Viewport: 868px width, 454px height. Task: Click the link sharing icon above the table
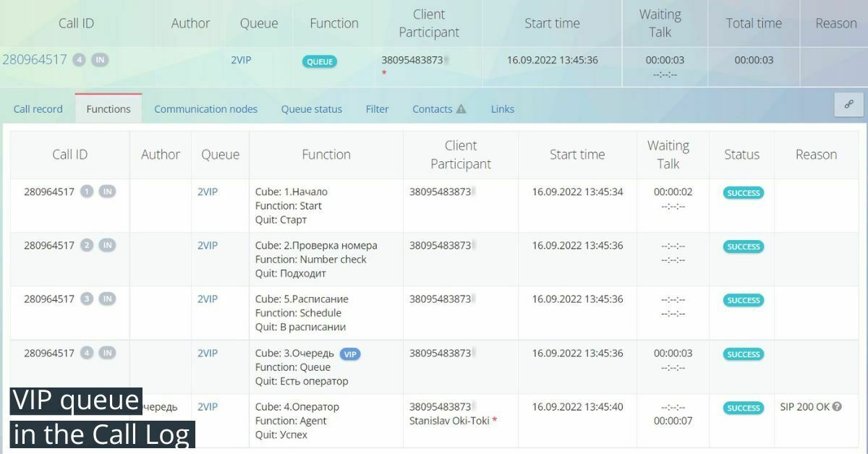(848, 104)
